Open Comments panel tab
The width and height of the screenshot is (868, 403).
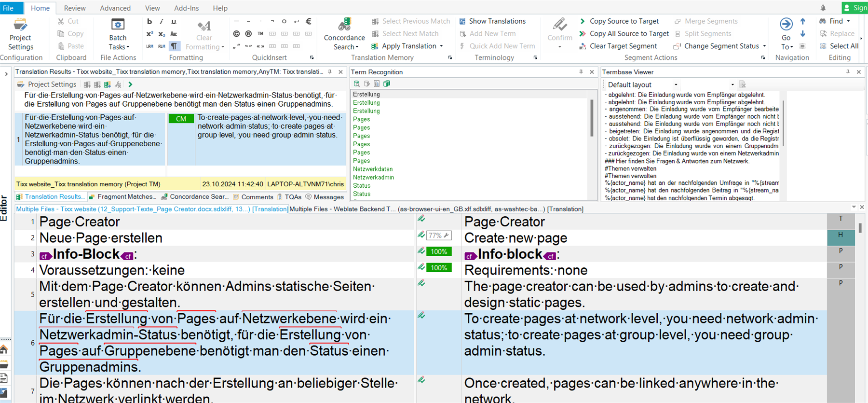coord(253,197)
